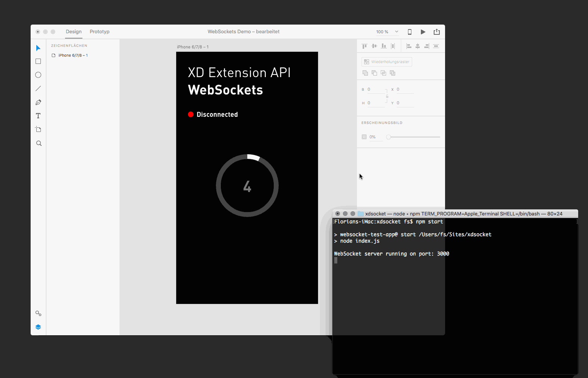Align objects to vertical middle
588x378 pixels.
pos(374,46)
